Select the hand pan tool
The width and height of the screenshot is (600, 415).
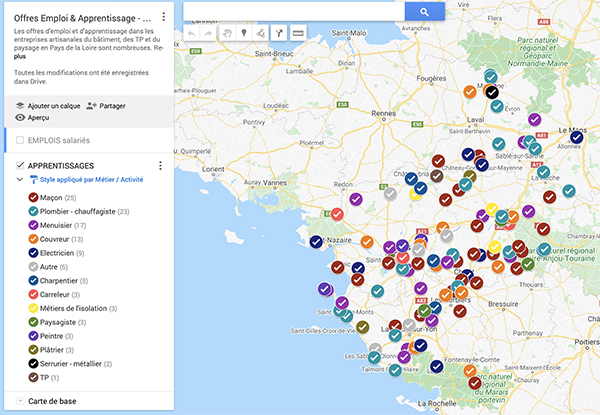point(226,33)
